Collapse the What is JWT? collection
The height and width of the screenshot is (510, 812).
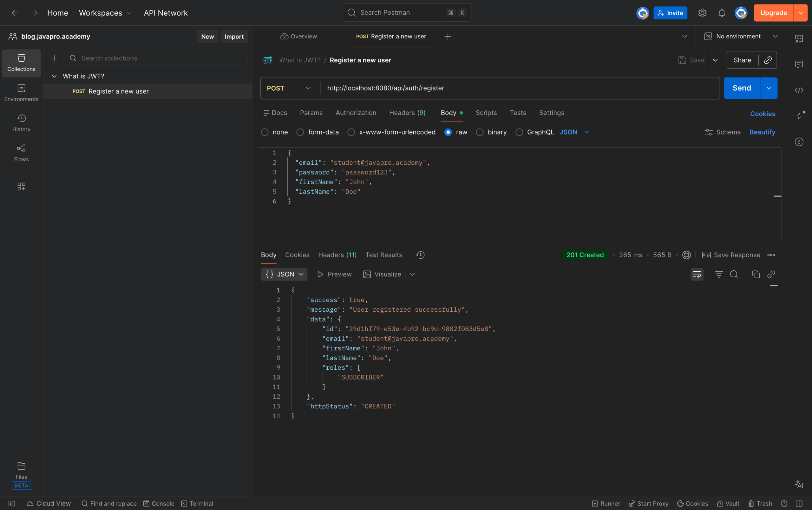pos(54,76)
